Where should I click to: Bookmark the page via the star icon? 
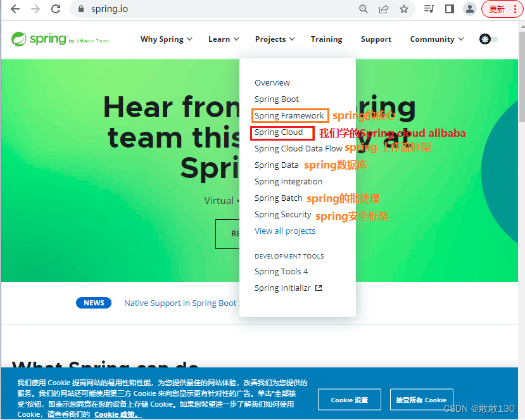[405, 10]
